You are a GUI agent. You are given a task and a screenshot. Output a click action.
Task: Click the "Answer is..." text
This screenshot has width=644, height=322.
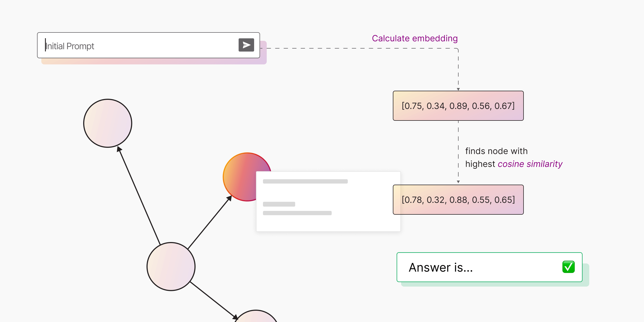point(441,268)
